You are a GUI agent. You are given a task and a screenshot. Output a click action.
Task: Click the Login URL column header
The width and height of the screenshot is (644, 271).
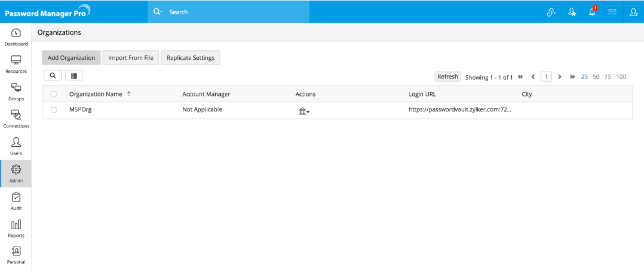422,94
